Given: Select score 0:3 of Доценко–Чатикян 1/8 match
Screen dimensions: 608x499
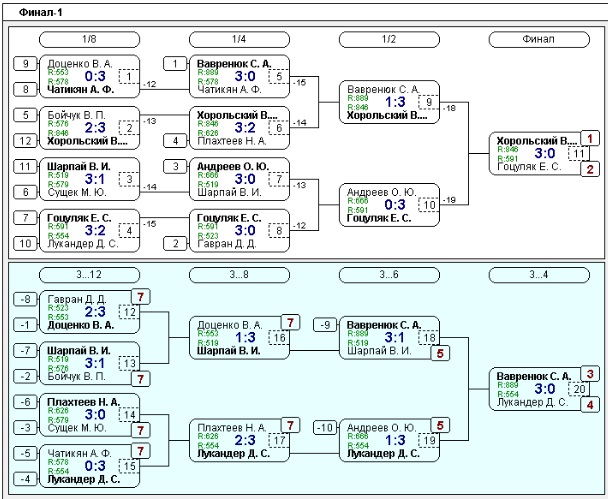Looking at the screenshot, I should (x=95, y=76).
